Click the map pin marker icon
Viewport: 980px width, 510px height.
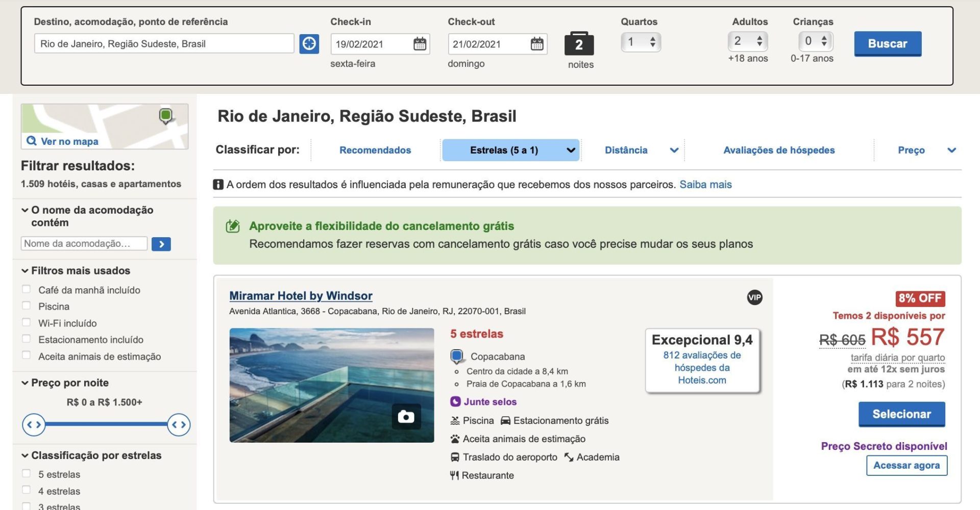[166, 116]
